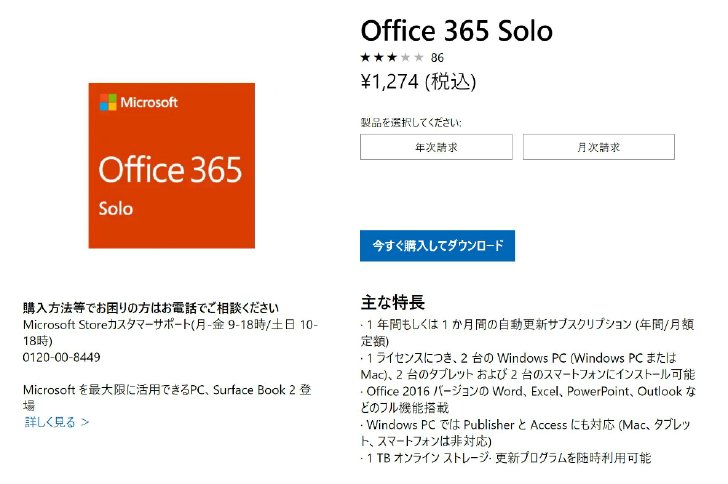Click the Microsoft wordmark on product tile
728x484 pixels.
pyautogui.click(x=149, y=102)
